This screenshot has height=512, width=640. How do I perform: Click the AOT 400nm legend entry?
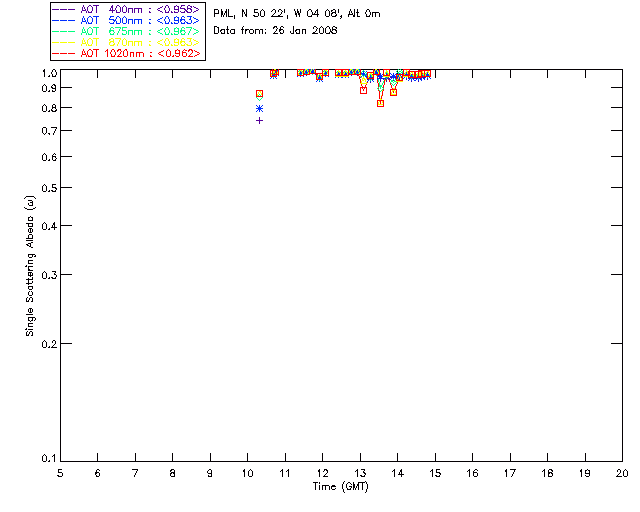(126, 9)
